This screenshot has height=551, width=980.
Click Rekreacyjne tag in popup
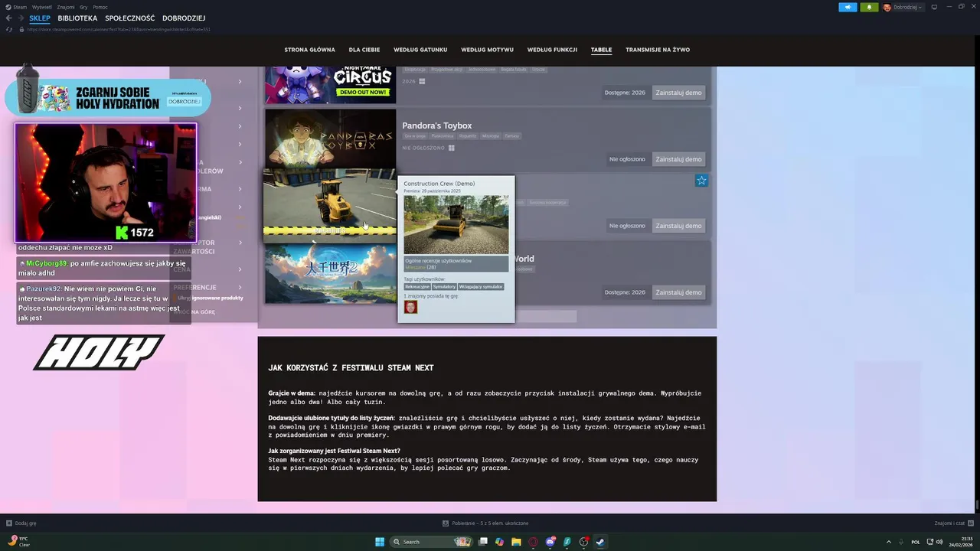417,287
